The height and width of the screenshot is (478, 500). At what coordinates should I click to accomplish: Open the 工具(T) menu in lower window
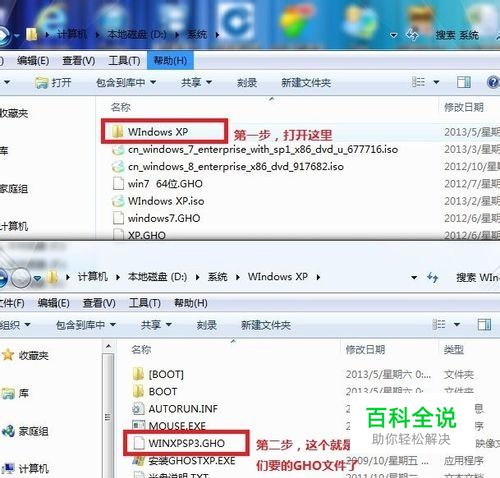[145, 303]
